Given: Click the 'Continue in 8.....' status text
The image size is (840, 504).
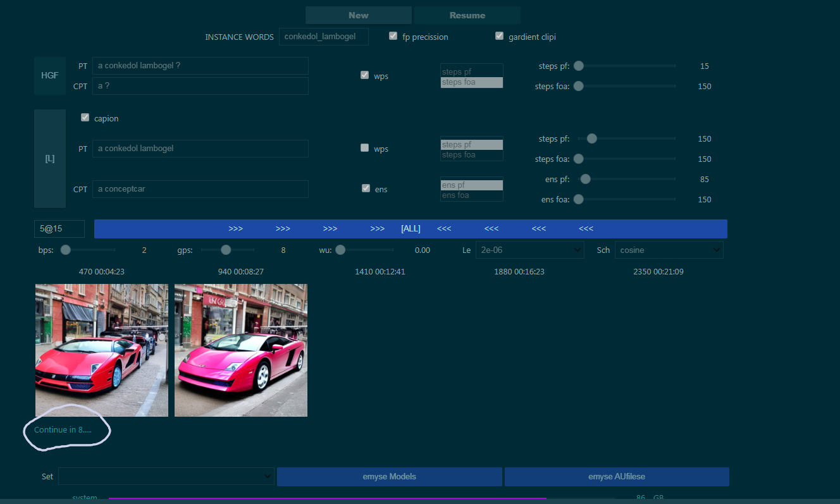Looking at the screenshot, I should click(x=63, y=430).
